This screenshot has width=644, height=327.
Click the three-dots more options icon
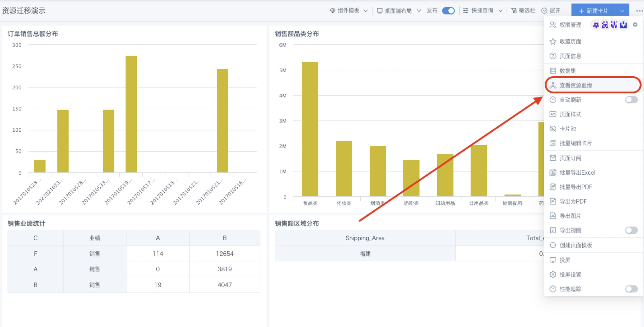[639, 11]
